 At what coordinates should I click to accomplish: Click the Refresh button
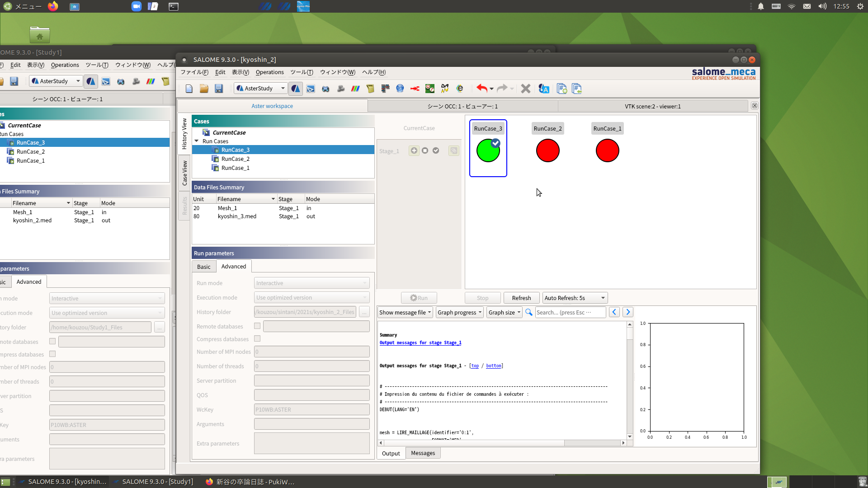(521, 298)
